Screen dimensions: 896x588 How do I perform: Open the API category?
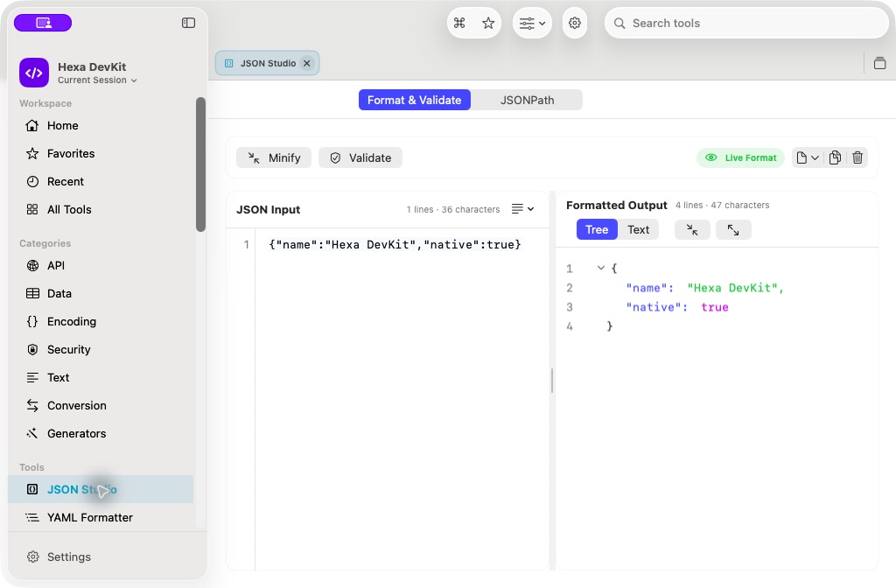(101, 266)
